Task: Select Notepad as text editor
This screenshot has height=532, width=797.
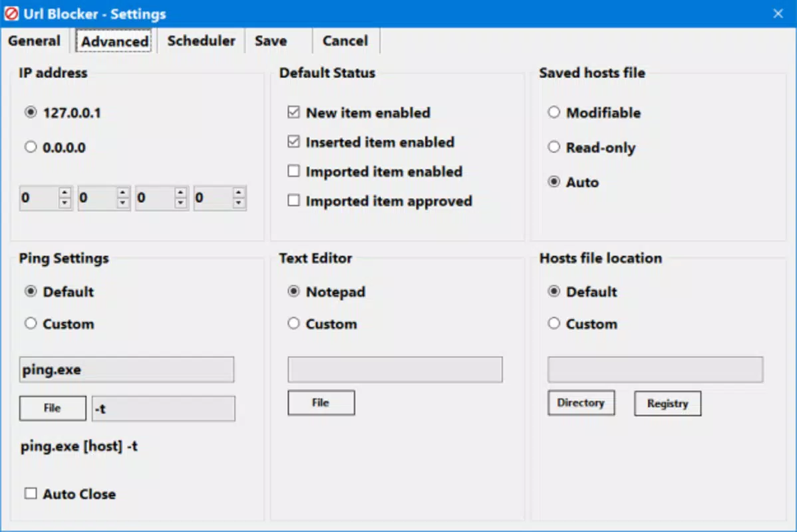Action: pyautogui.click(x=327, y=292)
